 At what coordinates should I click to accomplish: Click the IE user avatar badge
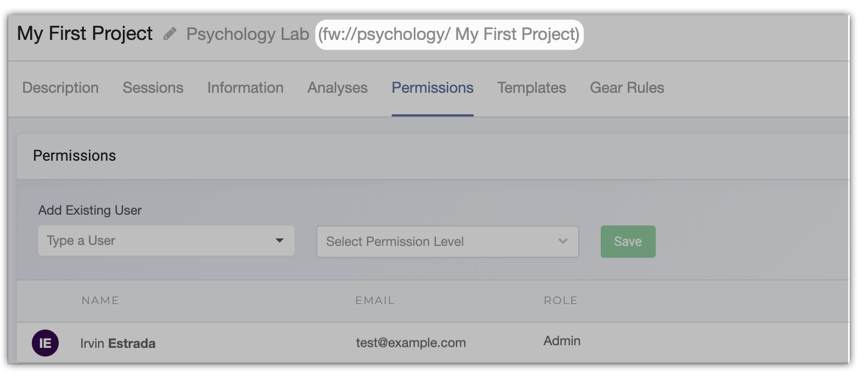[x=45, y=343]
